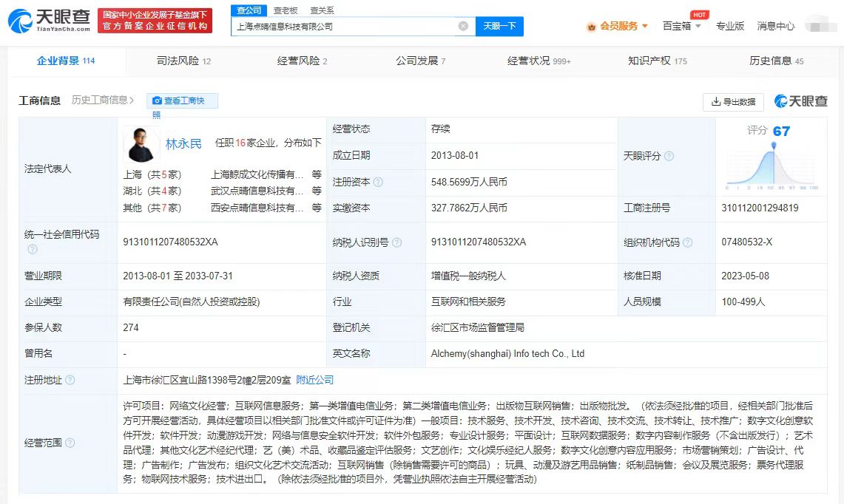
Task: Switch to the 查公司 search tab
Action: [x=249, y=10]
